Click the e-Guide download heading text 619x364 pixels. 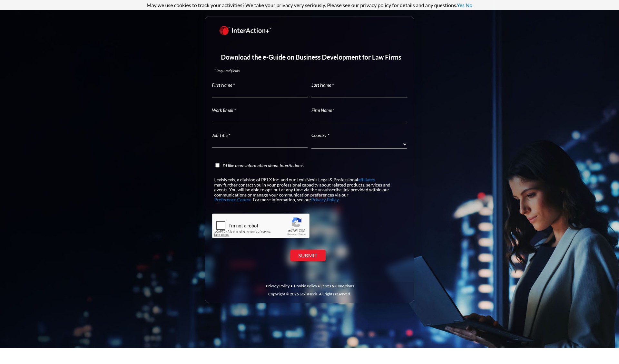(x=311, y=57)
